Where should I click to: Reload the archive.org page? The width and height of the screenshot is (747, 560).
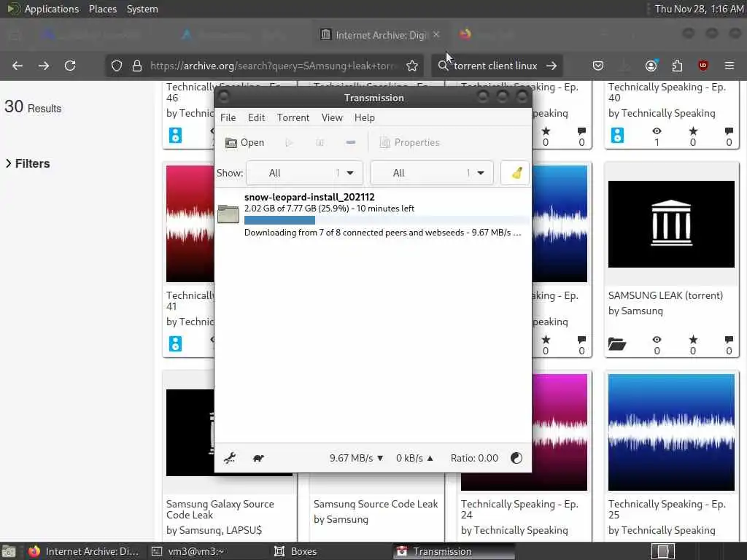tap(70, 66)
